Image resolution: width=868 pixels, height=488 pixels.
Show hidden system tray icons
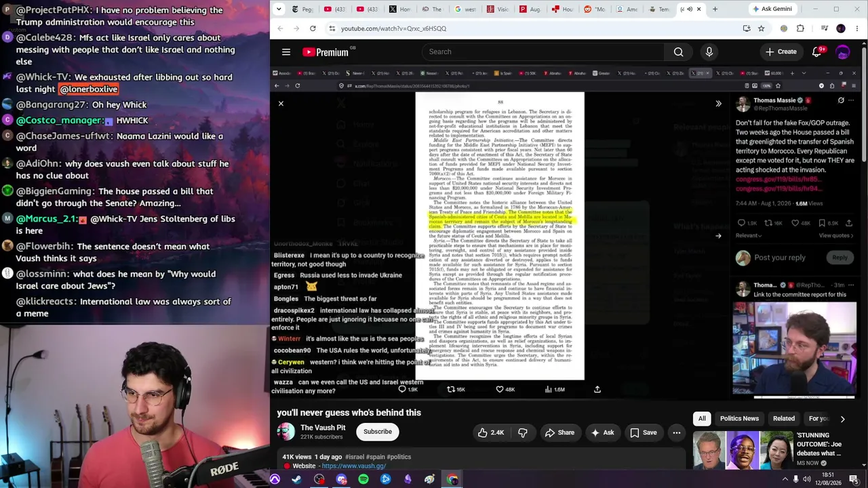pos(785,479)
